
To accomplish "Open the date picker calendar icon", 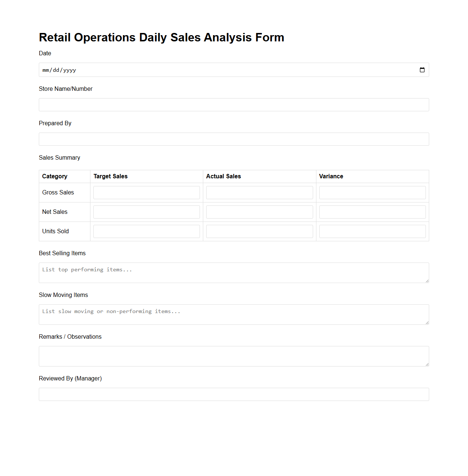I will [x=422, y=70].
